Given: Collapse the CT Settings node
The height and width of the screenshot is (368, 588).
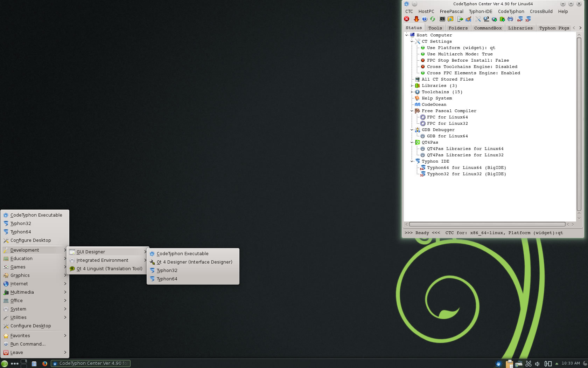Looking at the screenshot, I should (412, 41).
